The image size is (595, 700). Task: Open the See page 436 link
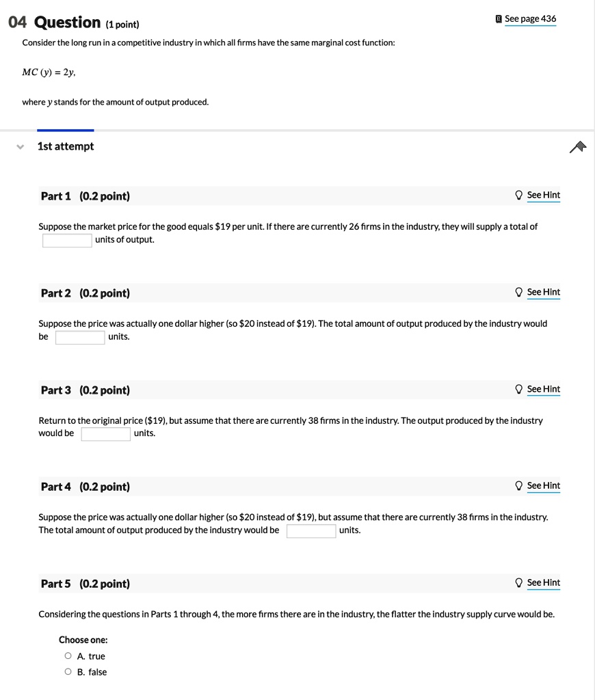[x=530, y=18]
